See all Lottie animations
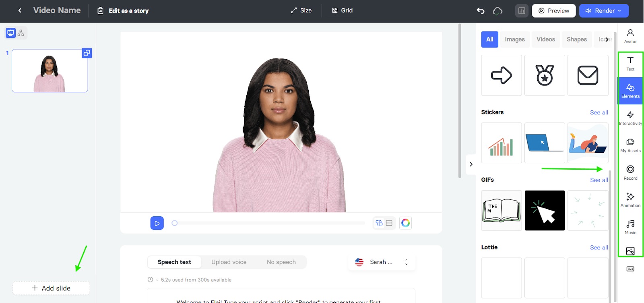This screenshot has height=303, width=644. click(599, 247)
